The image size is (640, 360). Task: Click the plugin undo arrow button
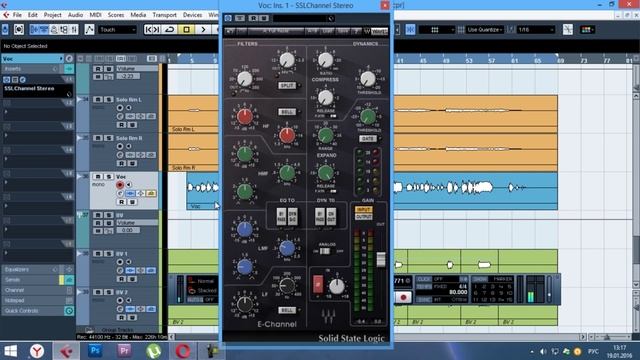click(x=230, y=31)
